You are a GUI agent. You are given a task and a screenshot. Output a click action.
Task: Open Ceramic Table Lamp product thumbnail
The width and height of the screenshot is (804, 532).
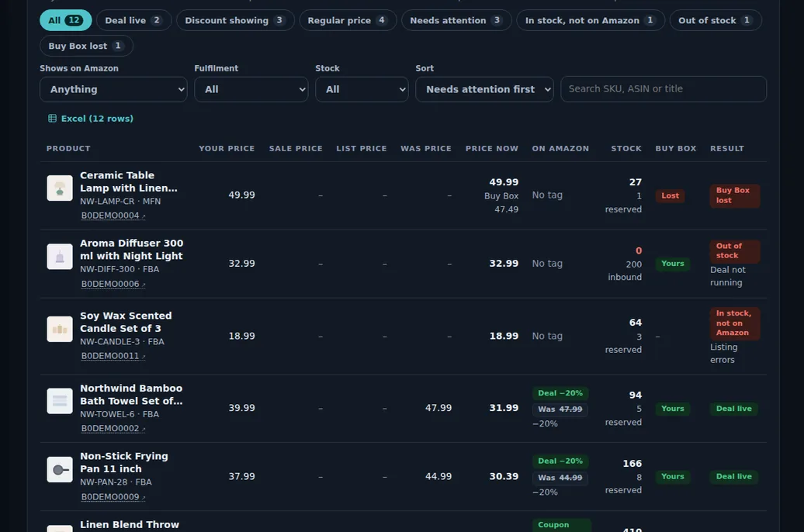point(60,188)
